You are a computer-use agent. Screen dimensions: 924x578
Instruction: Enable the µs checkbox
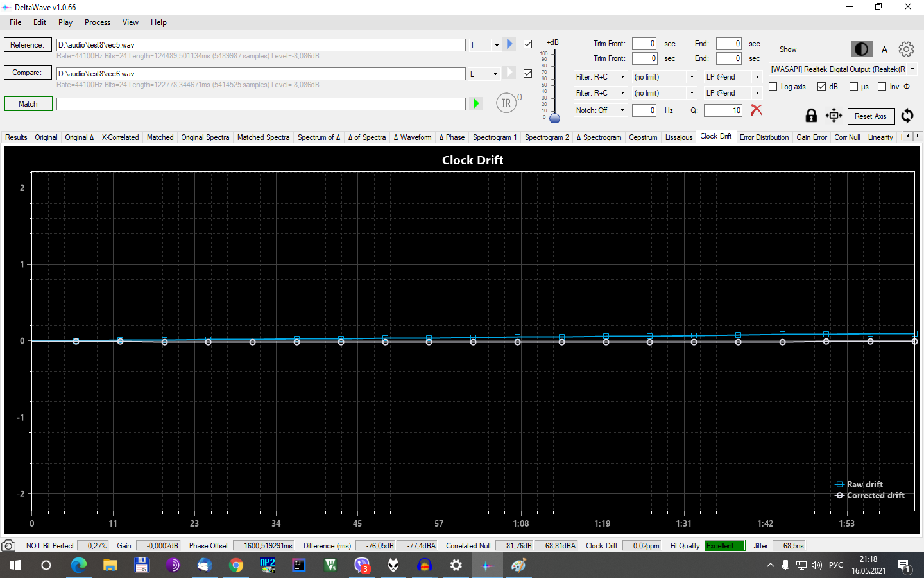[x=853, y=86]
